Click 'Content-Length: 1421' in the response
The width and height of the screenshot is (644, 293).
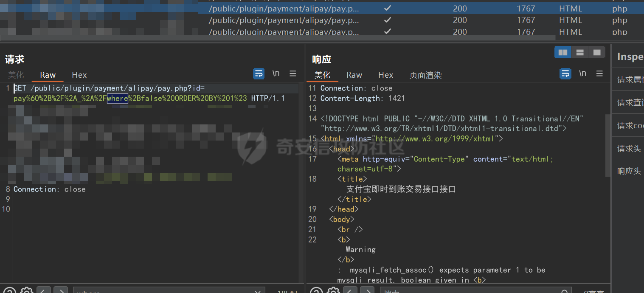pos(363,99)
